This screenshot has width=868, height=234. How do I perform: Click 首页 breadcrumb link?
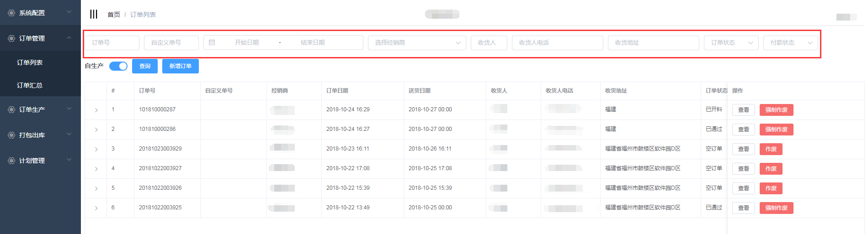pos(114,15)
